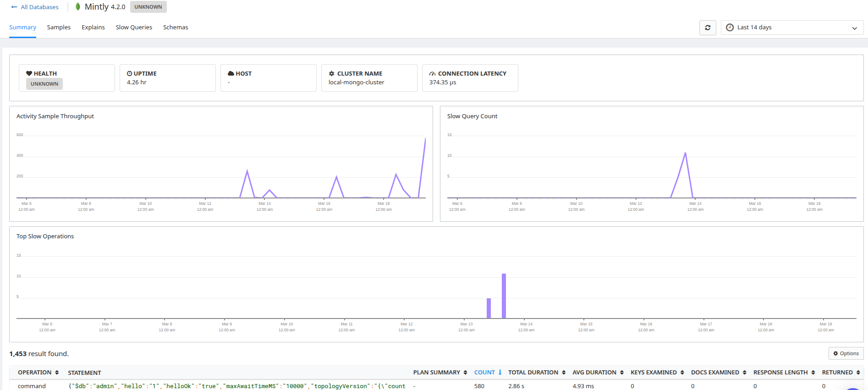Screen dimensions: 868x390
Task: Go back to All Databases
Action: pyautogui.click(x=39, y=7)
